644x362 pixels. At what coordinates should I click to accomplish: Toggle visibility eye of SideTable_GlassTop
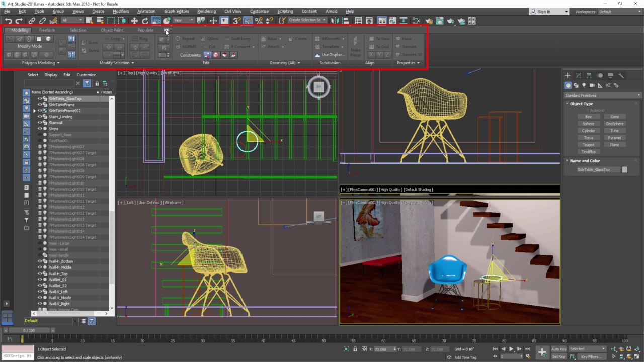[x=40, y=99]
